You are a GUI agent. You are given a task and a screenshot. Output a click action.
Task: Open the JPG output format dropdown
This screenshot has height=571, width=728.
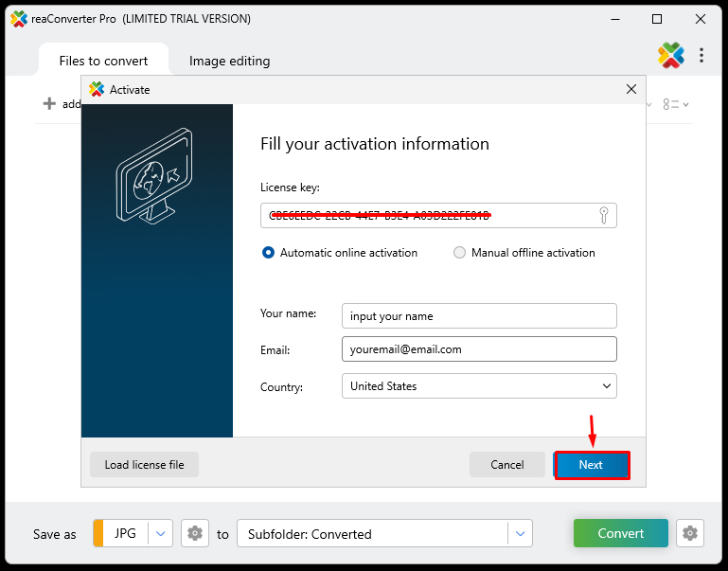pyautogui.click(x=160, y=534)
